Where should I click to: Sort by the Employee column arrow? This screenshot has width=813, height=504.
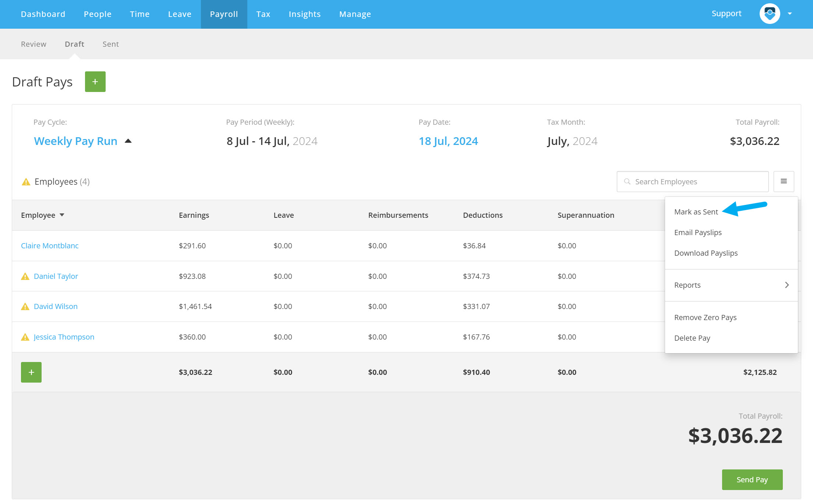tap(62, 215)
